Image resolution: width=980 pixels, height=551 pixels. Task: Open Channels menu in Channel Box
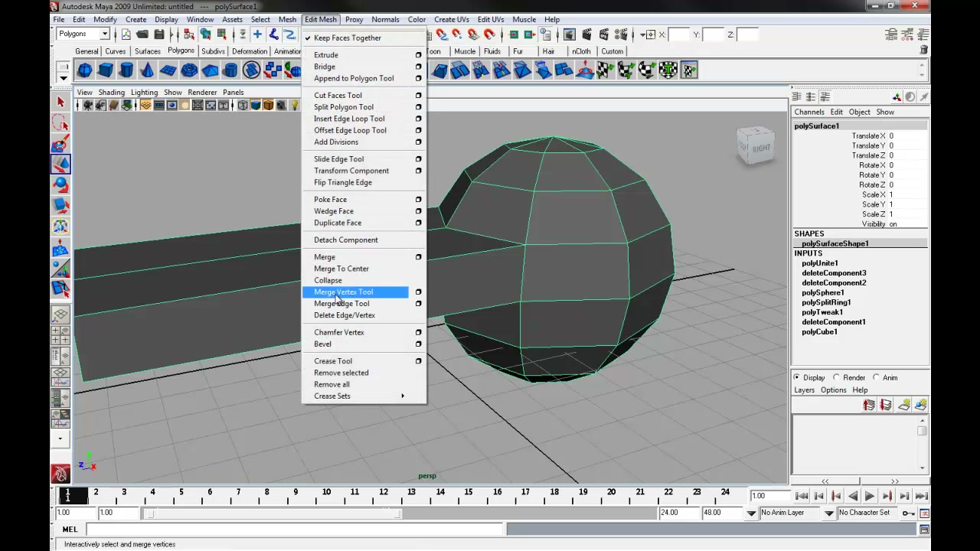(x=809, y=112)
